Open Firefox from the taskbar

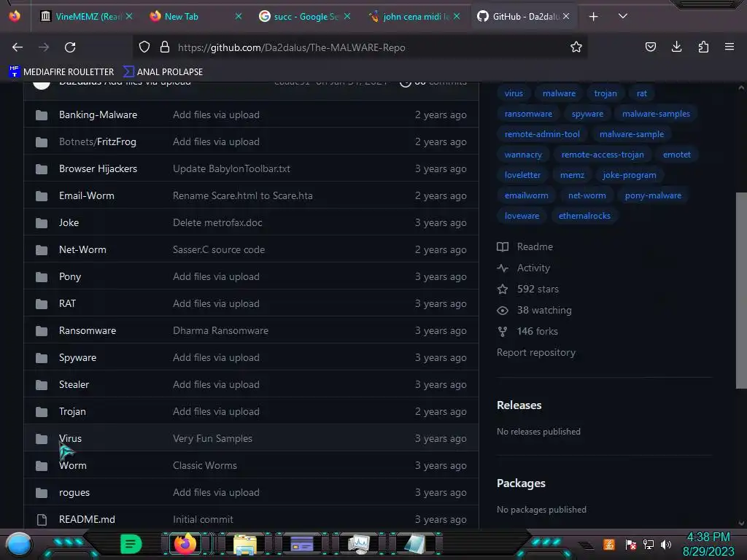coord(185,544)
